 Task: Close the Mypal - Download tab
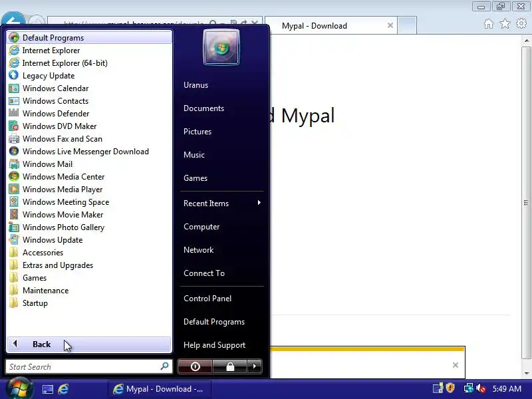390,25
